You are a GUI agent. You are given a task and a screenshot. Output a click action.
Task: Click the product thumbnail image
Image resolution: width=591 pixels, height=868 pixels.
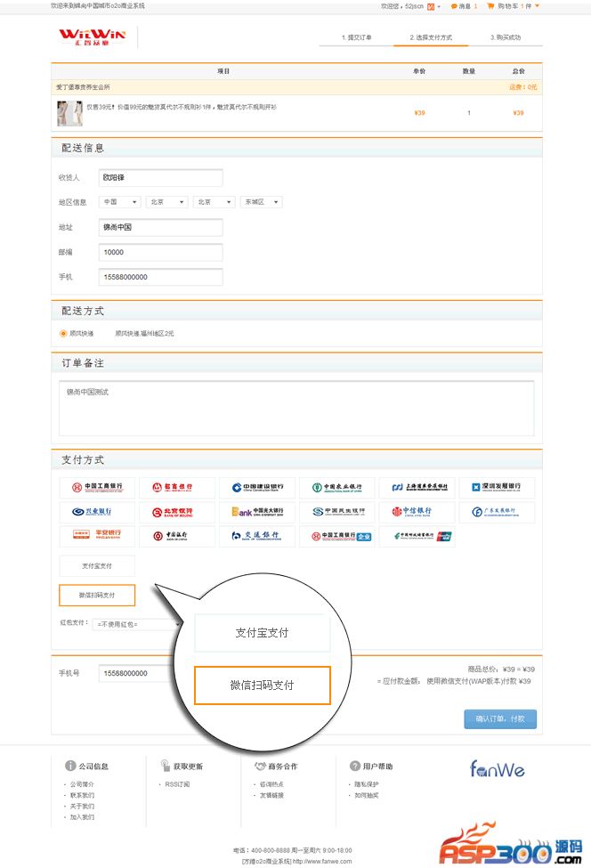[x=69, y=113]
